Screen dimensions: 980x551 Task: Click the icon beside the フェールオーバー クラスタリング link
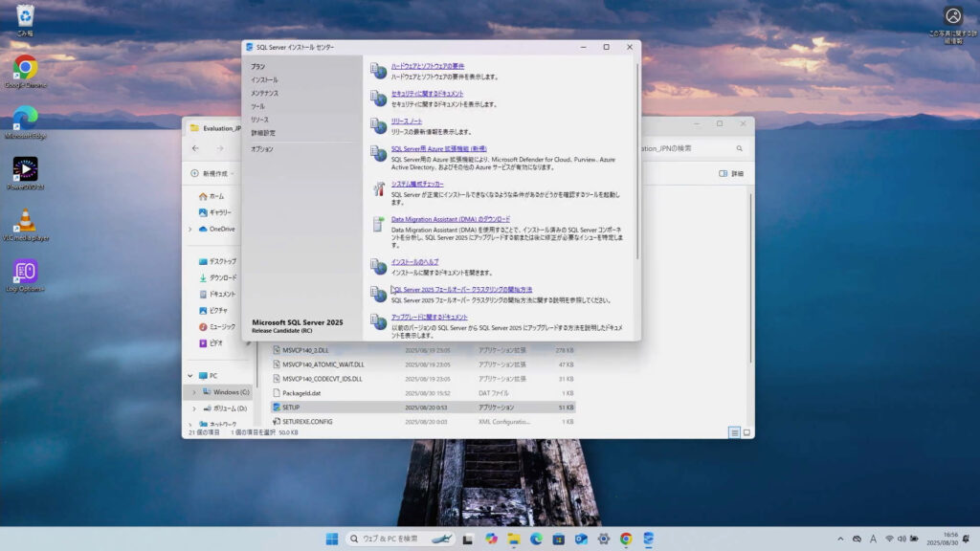point(378,294)
